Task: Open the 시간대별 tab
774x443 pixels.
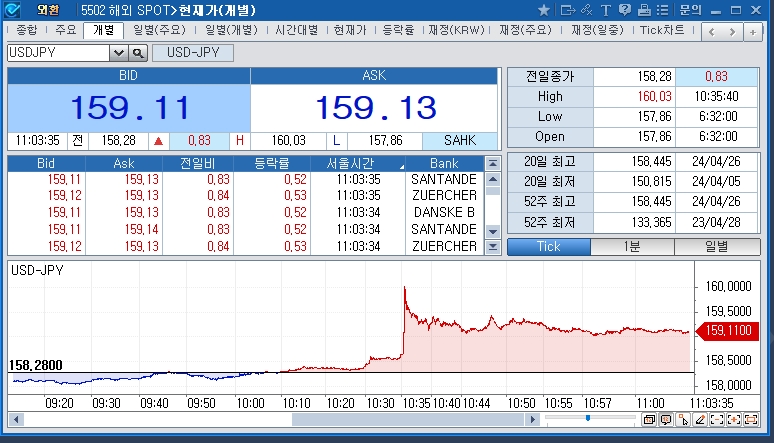Action: coord(297,30)
